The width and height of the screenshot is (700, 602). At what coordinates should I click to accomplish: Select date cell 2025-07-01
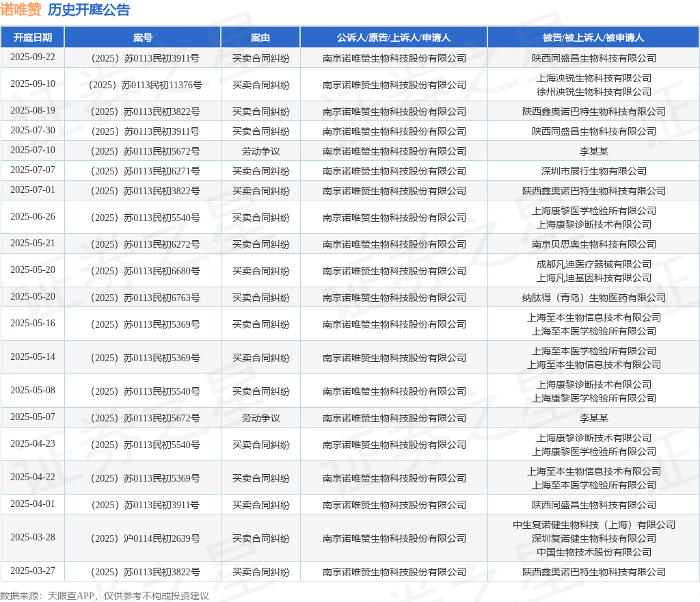click(x=33, y=189)
